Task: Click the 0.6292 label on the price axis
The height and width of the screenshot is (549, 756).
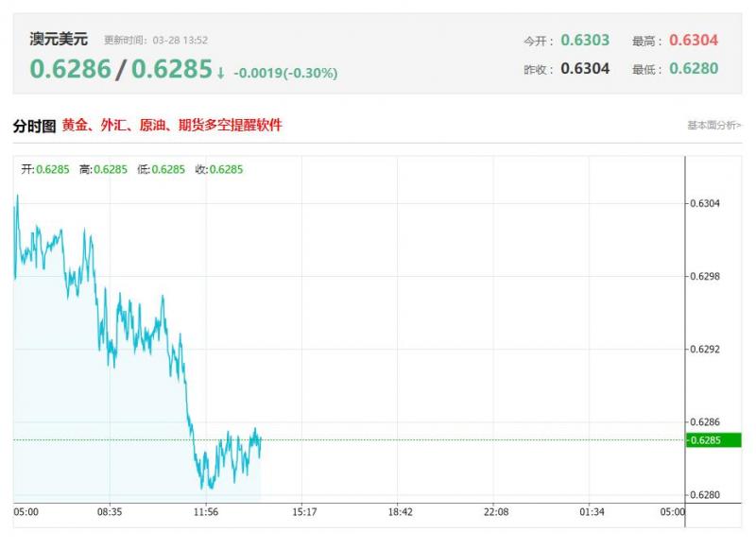Action: click(x=705, y=349)
